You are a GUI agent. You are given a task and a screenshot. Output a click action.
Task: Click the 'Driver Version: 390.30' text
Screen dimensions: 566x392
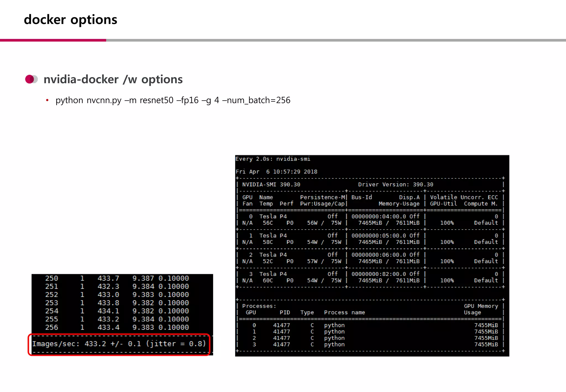point(396,184)
